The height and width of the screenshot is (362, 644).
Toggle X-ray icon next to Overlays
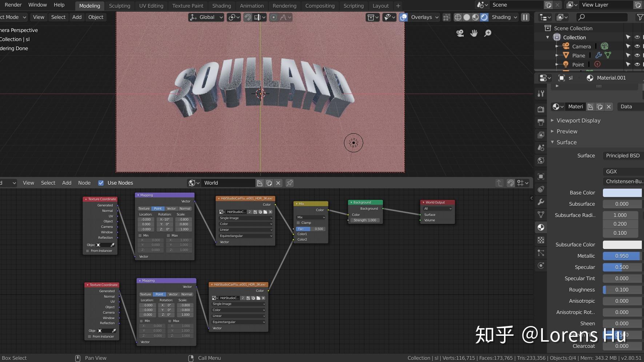(447, 17)
